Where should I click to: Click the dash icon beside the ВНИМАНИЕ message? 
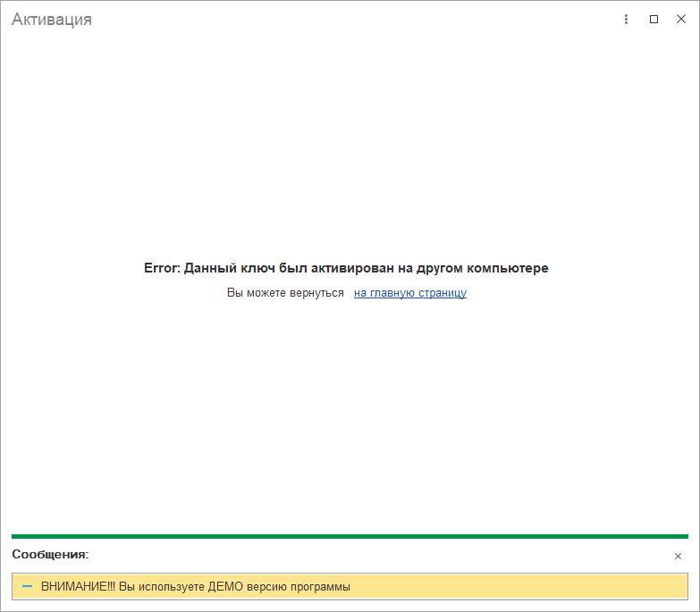tap(27, 586)
